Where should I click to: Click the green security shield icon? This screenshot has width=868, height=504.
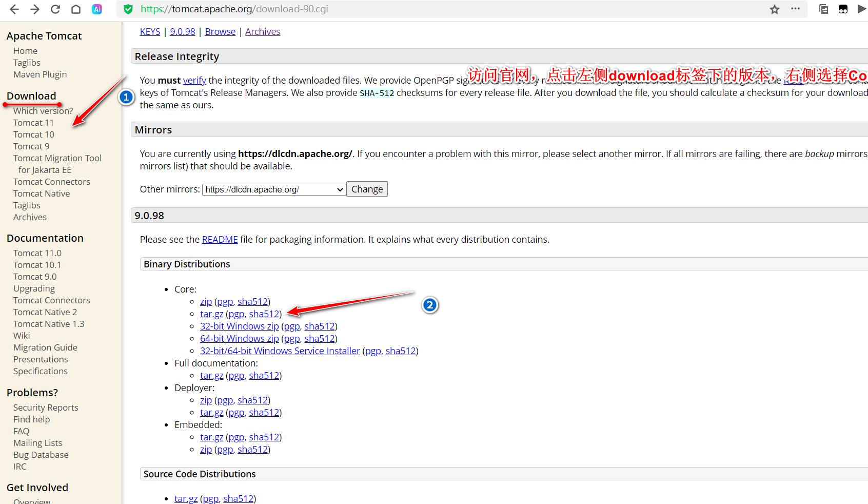coord(128,9)
